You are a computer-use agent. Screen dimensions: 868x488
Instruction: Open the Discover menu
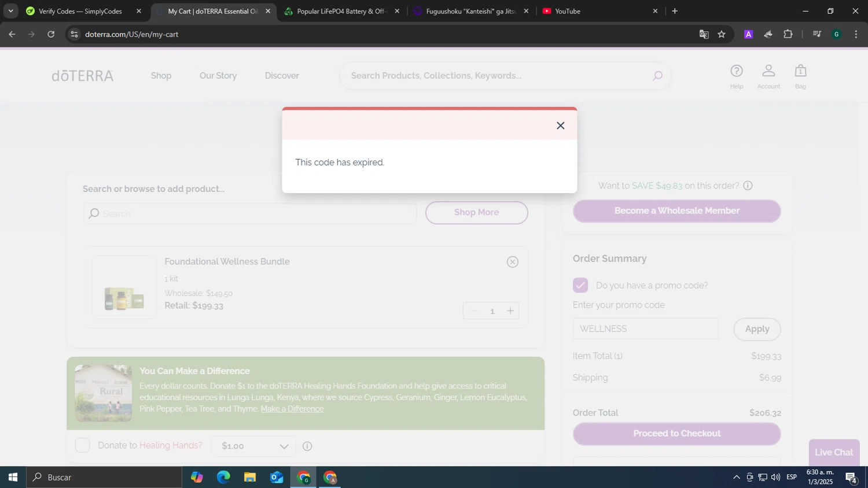(282, 76)
